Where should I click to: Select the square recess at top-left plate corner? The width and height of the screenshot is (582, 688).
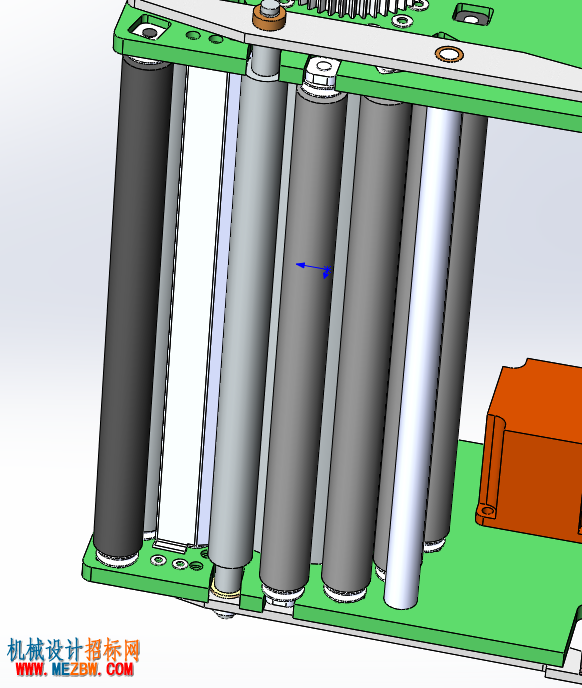click(x=151, y=30)
